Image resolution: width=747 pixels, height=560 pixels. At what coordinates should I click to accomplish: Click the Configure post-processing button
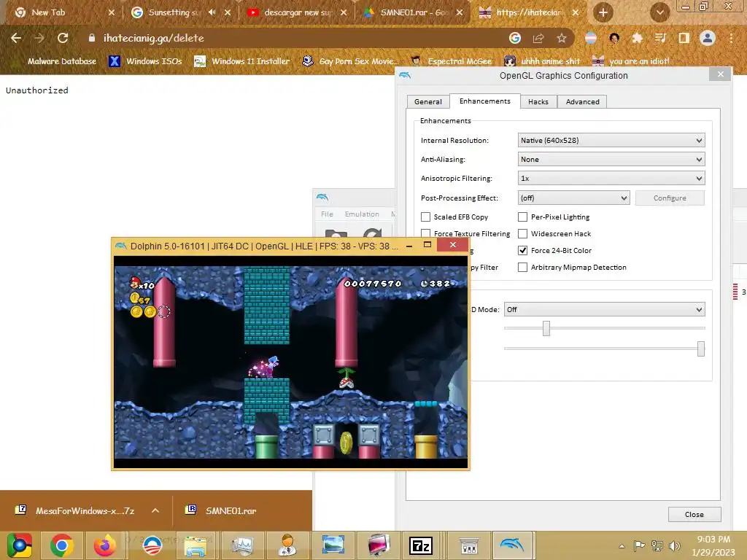click(670, 198)
